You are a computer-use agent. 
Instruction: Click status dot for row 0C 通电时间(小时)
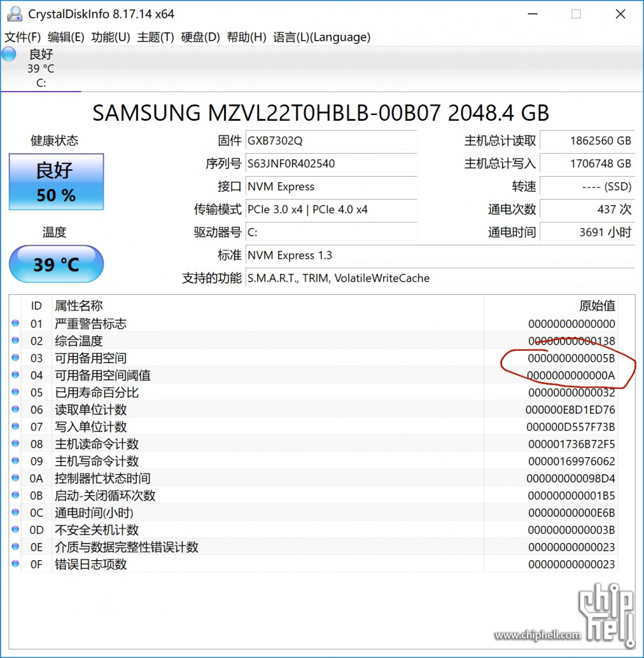tap(16, 512)
